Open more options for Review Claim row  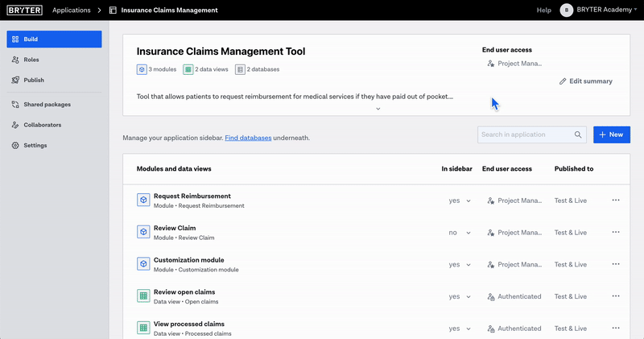616,232
